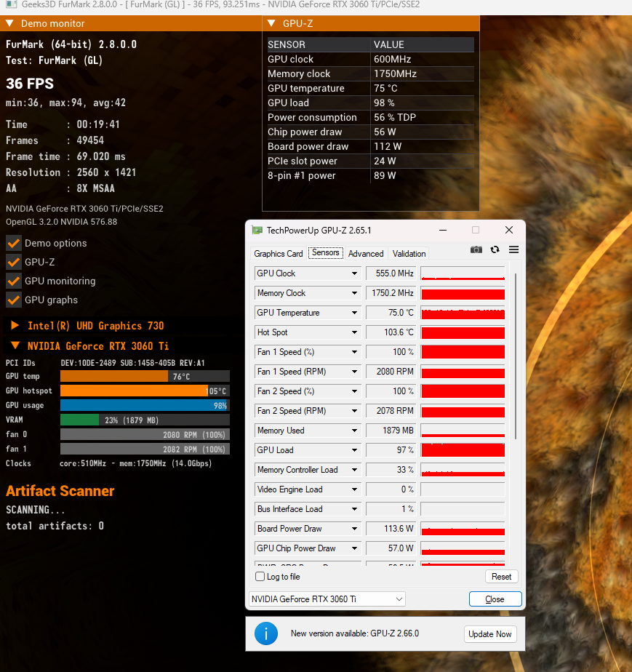
Task: Open the GPU selector combo box in GPU-Z
Action: pos(327,599)
